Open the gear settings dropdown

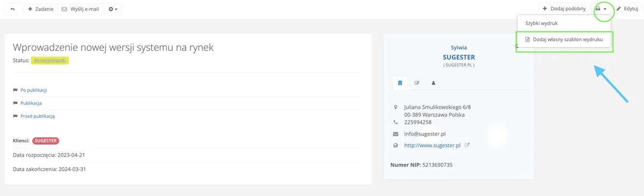(113, 9)
